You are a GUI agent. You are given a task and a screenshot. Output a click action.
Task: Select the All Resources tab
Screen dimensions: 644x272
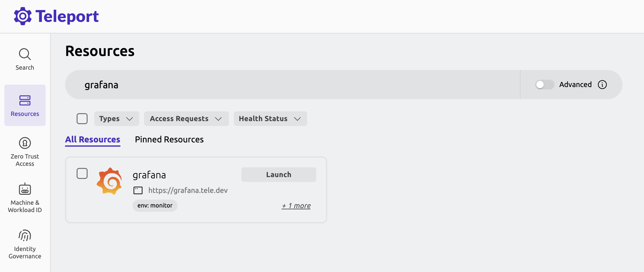click(92, 139)
